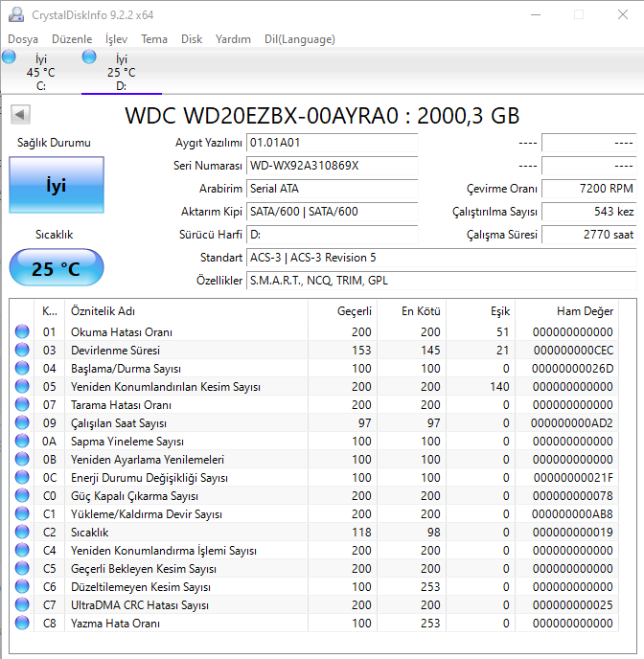Click status orb for Yazma Hata Oranı
Viewport: 644px width, 659px height.
(22, 623)
